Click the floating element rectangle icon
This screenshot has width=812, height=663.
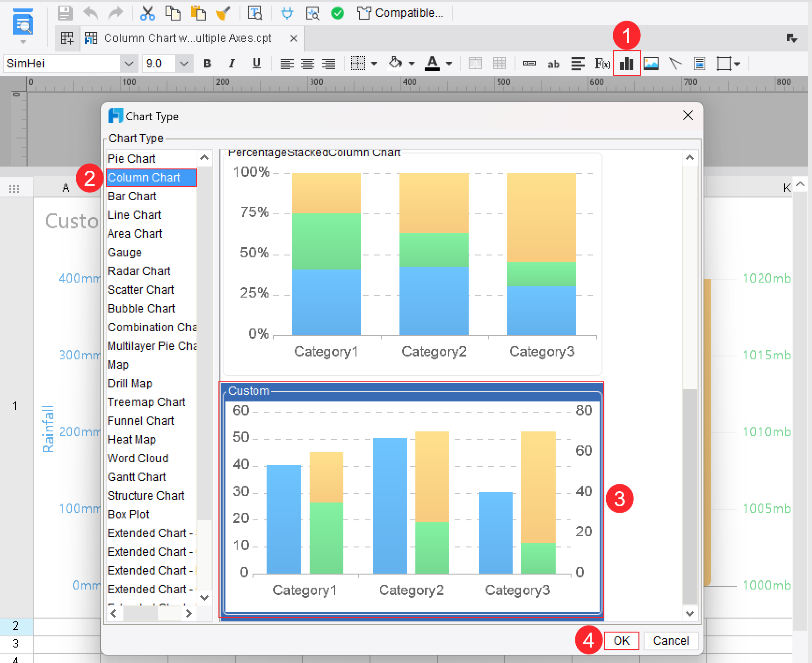tap(724, 64)
